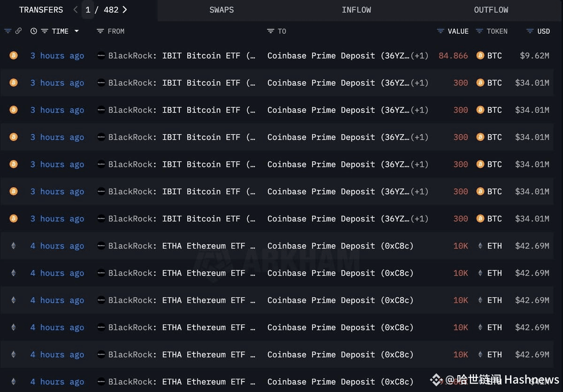
Task: Click the filter icon beside the link icon
Action: [8, 31]
